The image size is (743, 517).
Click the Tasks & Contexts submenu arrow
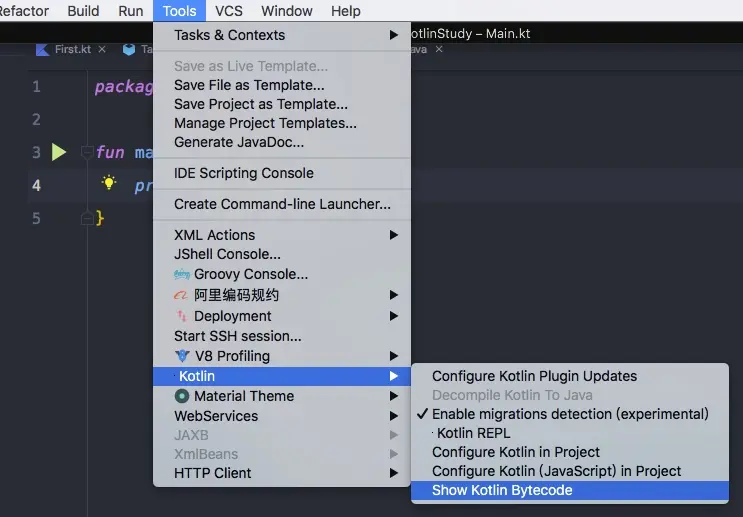pos(394,35)
